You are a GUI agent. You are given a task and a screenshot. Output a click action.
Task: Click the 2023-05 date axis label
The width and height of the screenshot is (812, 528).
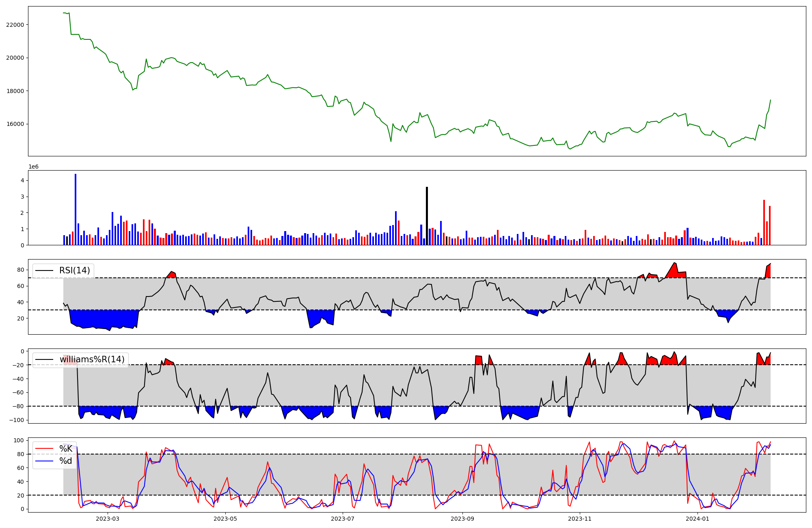point(225,519)
